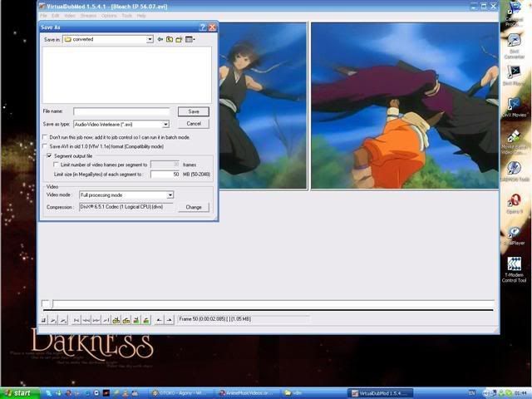The height and width of the screenshot is (399, 532).
Task: Enable "Don't run this job now" checkbox
Action: pyautogui.click(x=45, y=137)
